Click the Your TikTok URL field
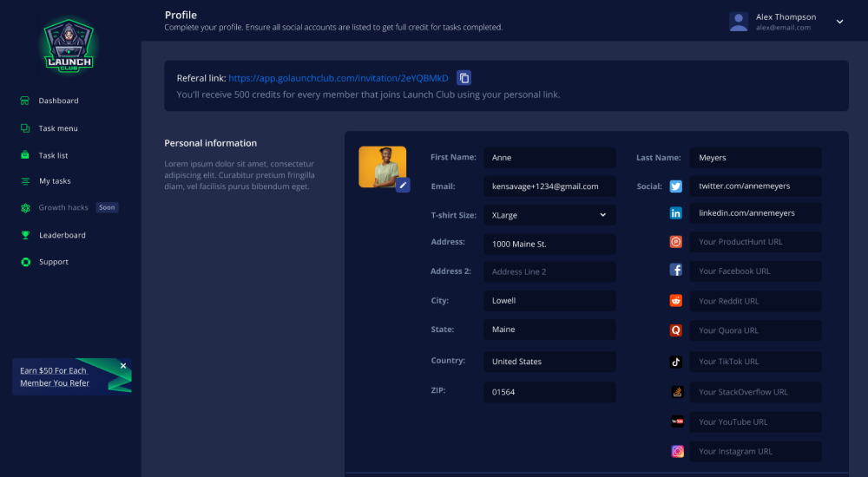 point(755,362)
